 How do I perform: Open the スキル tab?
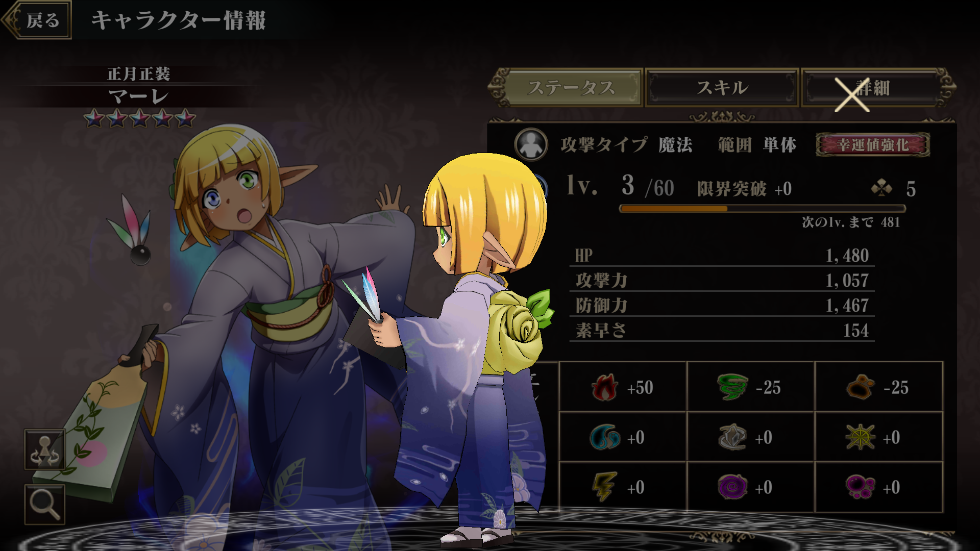click(x=722, y=88)
